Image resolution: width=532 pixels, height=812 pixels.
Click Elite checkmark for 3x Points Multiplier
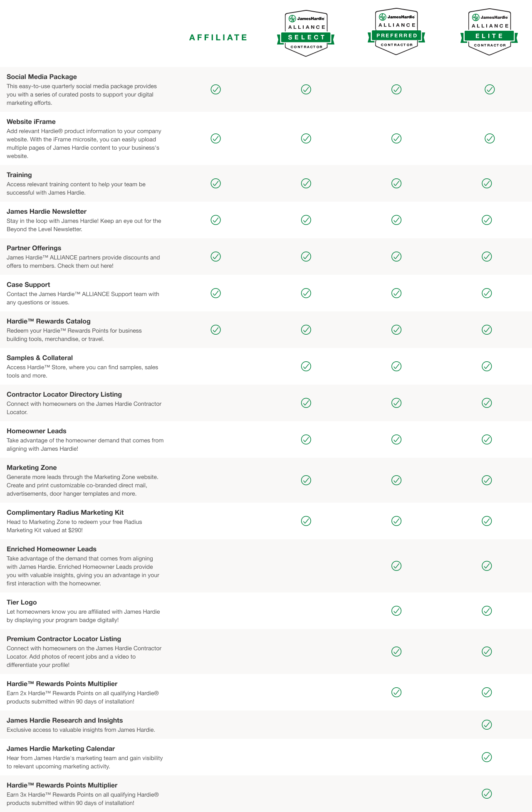tap(487, 794)
